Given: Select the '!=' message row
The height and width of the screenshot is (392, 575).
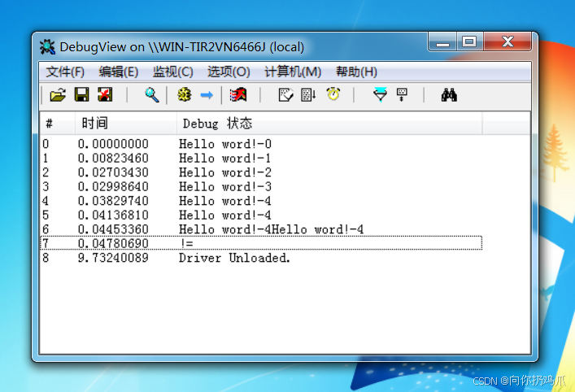Looking at the screenshot, I should (261, 243).
